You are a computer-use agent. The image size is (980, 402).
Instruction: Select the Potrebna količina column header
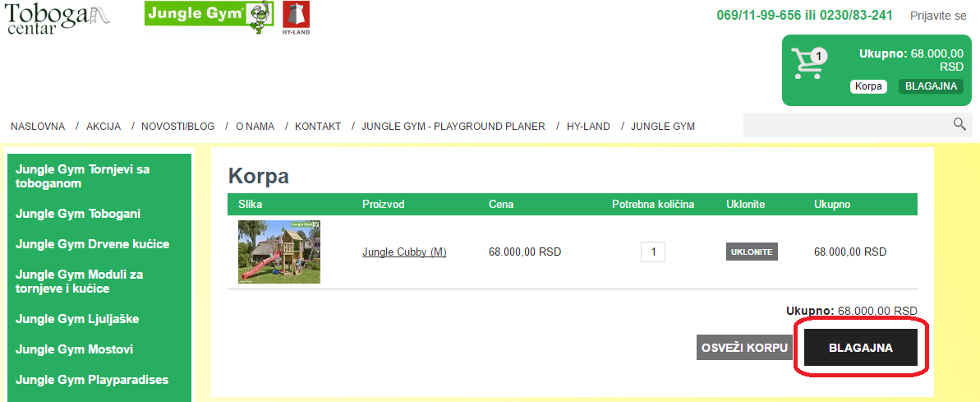pos(653,205)
